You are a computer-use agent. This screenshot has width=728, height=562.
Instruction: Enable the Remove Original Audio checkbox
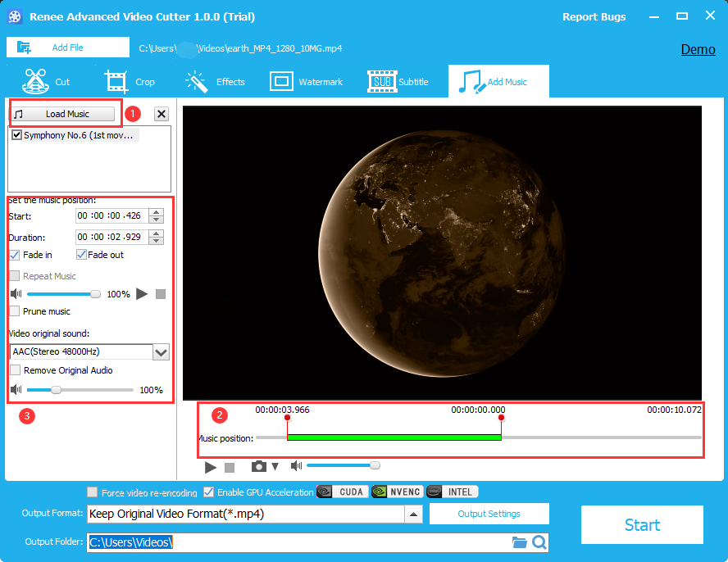coord(16,370)
